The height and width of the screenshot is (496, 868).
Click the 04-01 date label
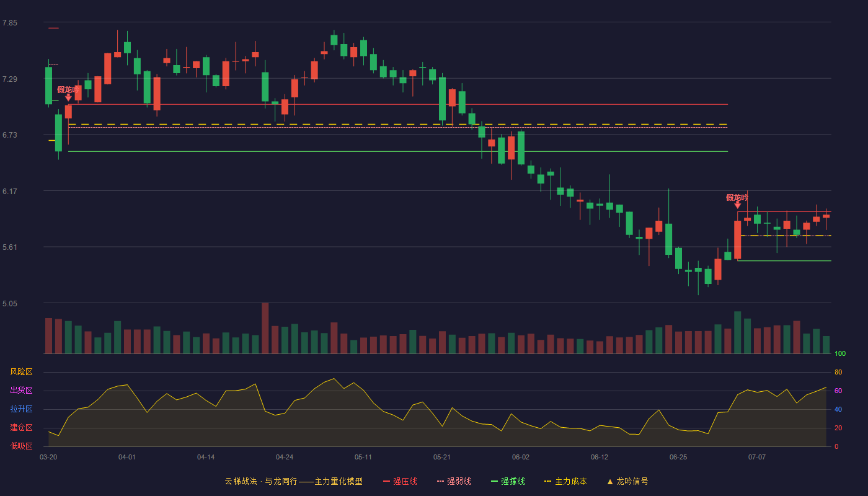coord(127,457)
